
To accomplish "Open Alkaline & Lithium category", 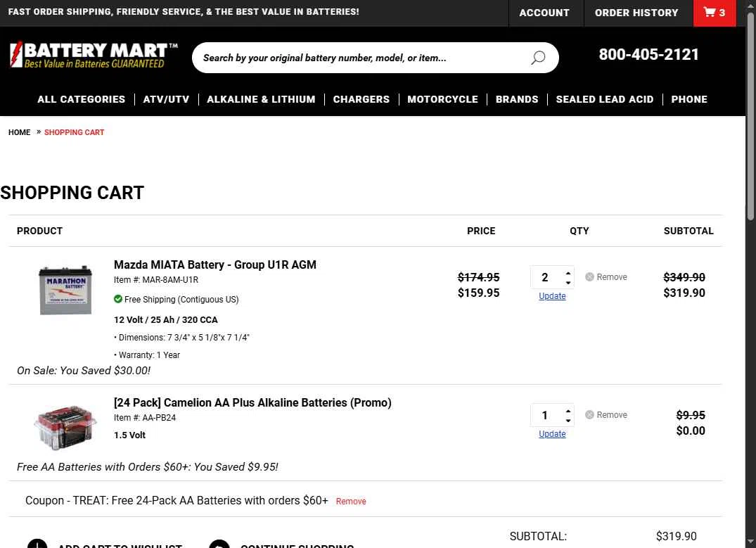I will (x=261, y=99).
